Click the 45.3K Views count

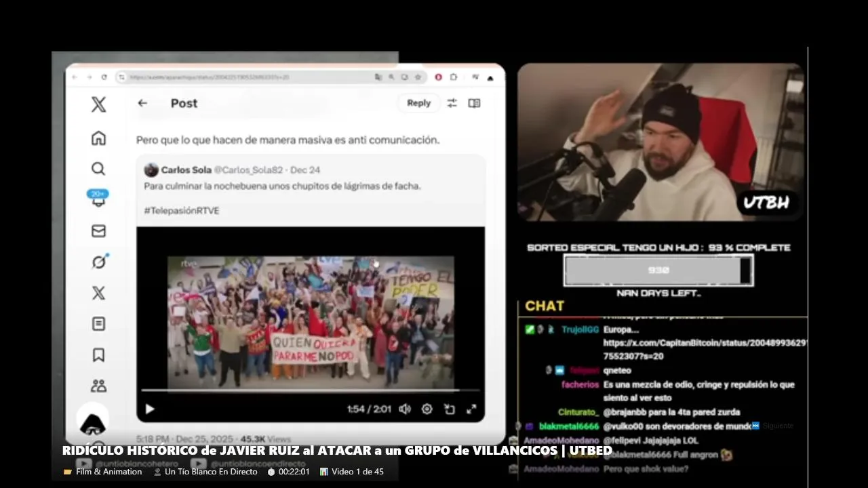pyautogui.click(x=265, y=439)
